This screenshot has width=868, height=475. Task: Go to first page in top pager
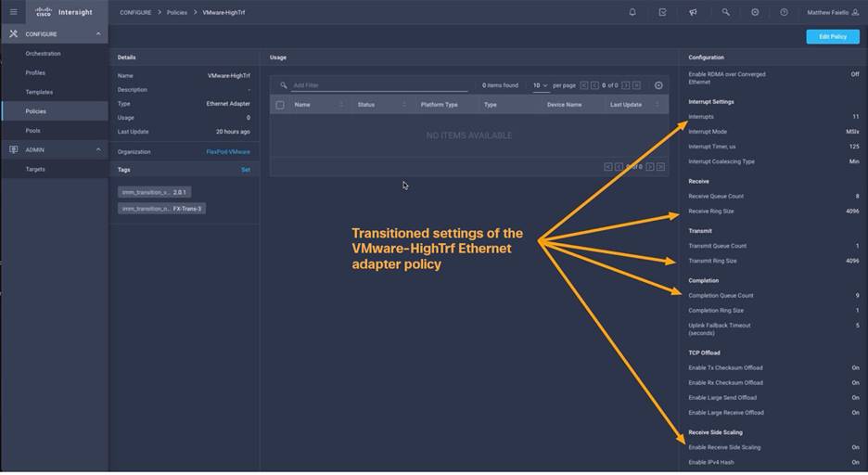[x=583, y=85]
